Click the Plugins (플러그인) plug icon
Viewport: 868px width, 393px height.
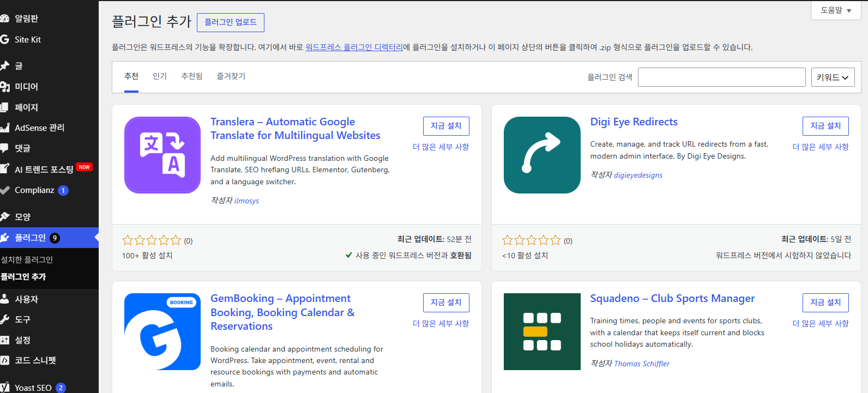point(5,238)
